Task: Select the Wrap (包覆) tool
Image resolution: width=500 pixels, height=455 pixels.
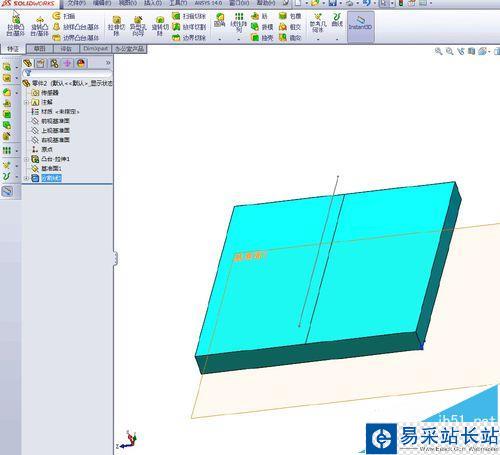Action: pos(290,16)
